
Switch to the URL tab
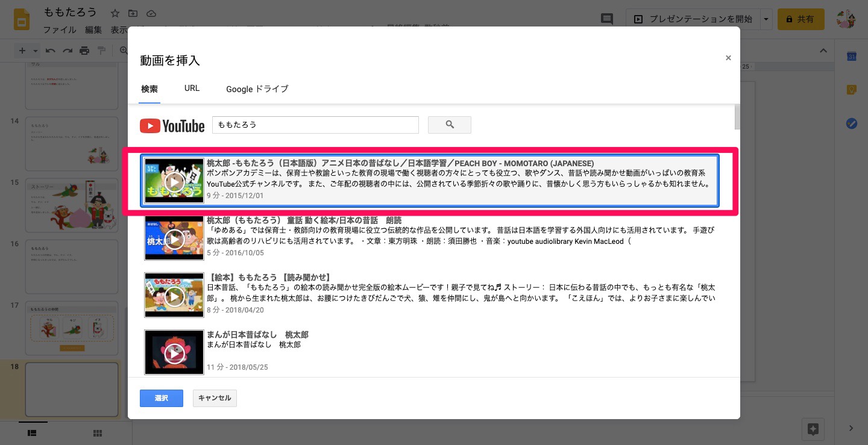click(x=192, y=88)
